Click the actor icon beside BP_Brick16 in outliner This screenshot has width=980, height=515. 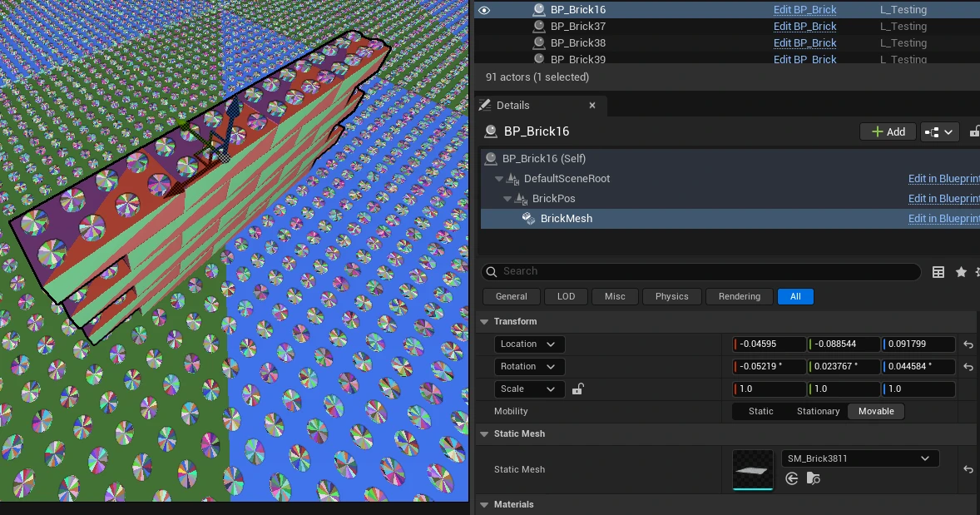[538, 9]
